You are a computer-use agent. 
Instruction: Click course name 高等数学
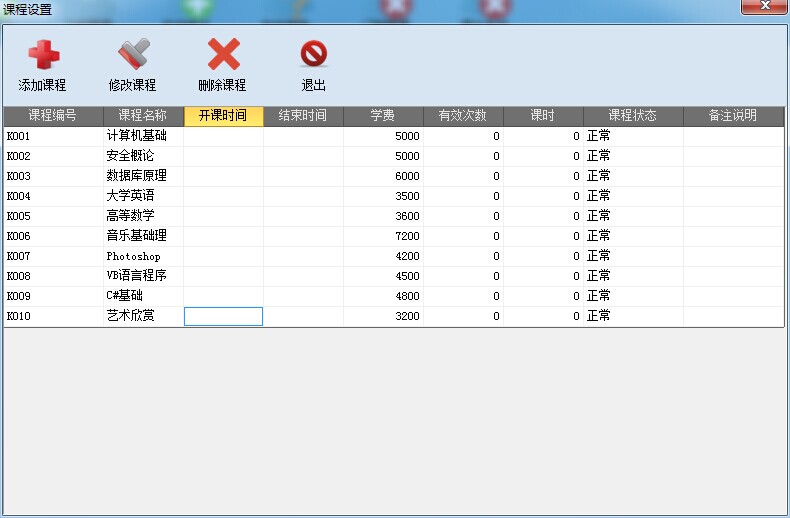[x=130, y=216]
